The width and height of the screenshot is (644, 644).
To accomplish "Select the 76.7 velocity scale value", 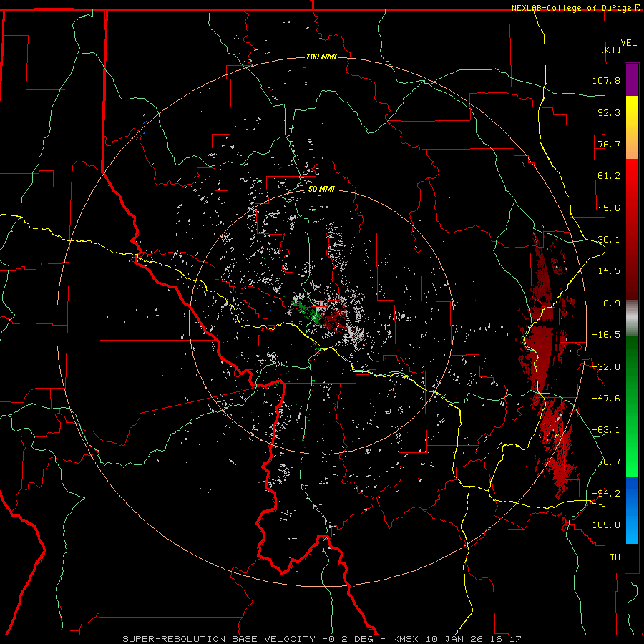I will (x=609, y=144).
